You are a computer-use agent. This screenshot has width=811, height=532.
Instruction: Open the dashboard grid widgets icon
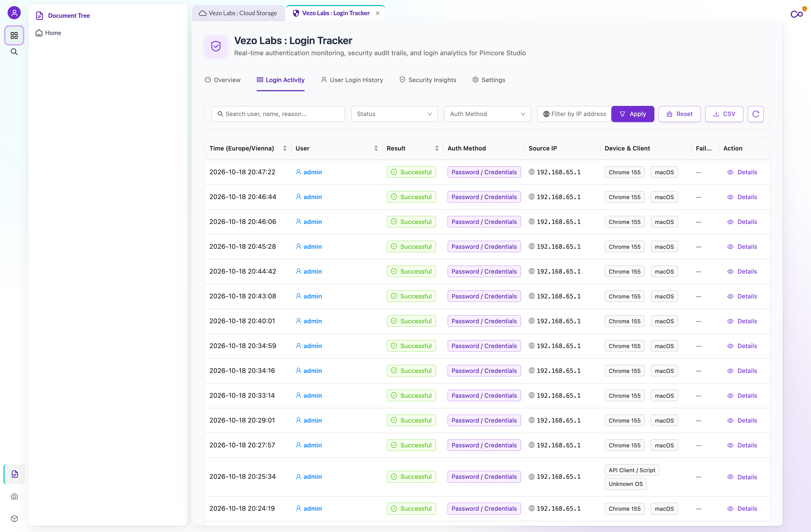tap(14, 35)
